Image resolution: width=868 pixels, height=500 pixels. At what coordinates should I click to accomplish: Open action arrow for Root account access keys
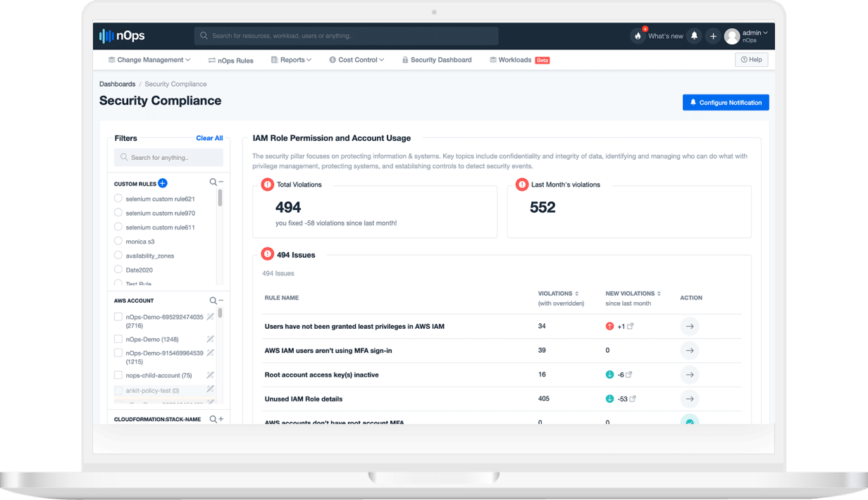pos(690,375)
